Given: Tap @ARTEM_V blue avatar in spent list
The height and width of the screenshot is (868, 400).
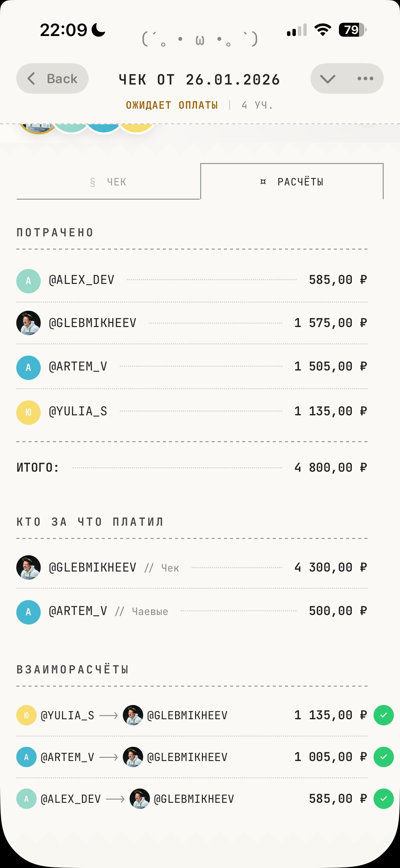Looking at the screenshot, I should (28, 367).
